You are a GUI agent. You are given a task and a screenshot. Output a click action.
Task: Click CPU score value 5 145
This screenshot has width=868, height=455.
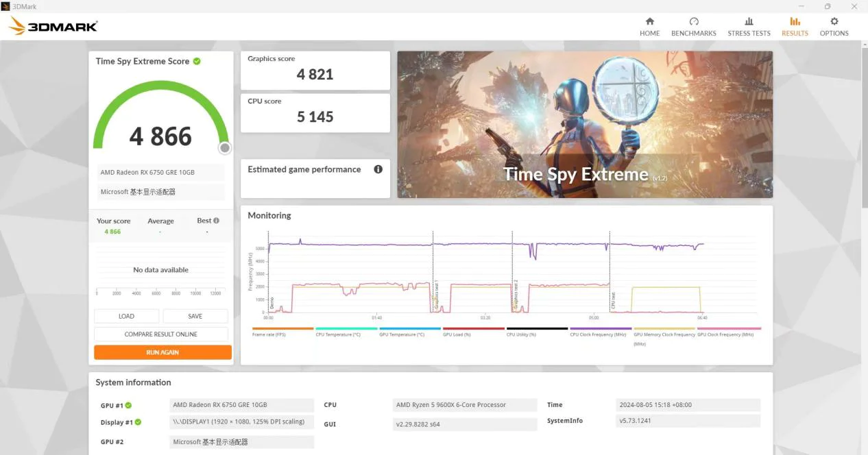315,117
